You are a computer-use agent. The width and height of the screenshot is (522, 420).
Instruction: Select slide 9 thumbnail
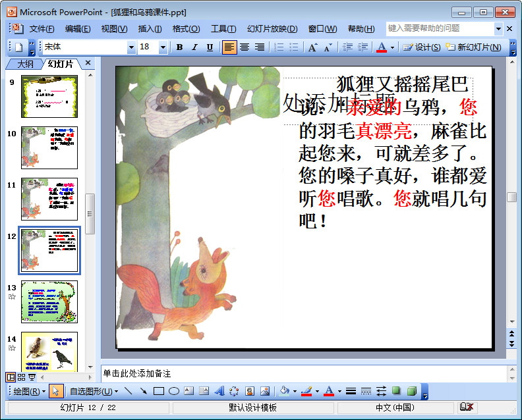click(x=49, y=96)
